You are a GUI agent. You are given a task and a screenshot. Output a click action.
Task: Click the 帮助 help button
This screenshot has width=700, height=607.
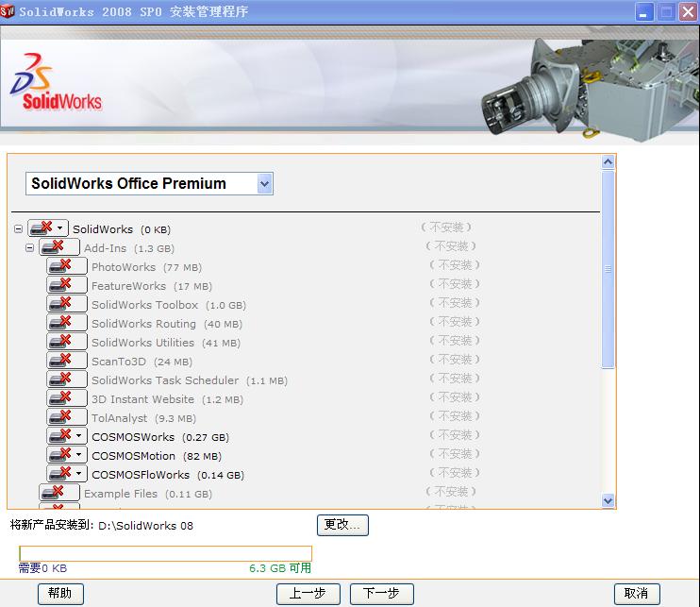point(60,594)
